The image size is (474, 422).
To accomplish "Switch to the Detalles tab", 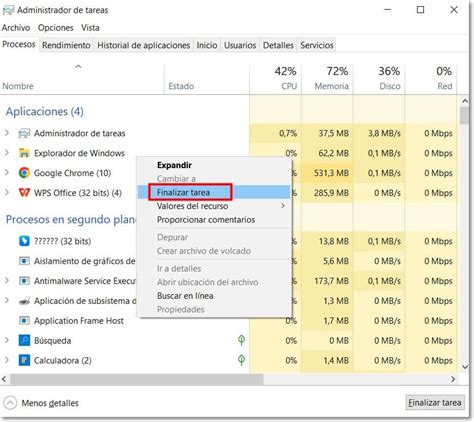I will [x=278, y=45].
